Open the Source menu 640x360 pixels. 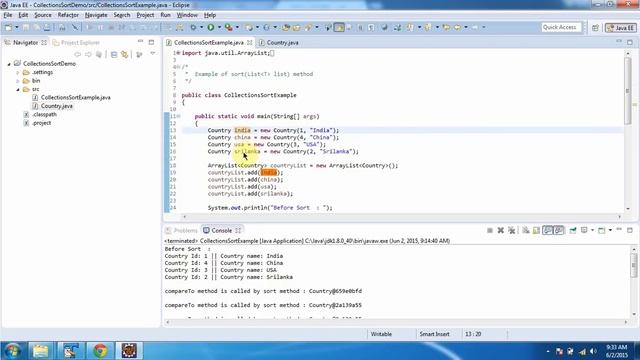click(43, 15)
